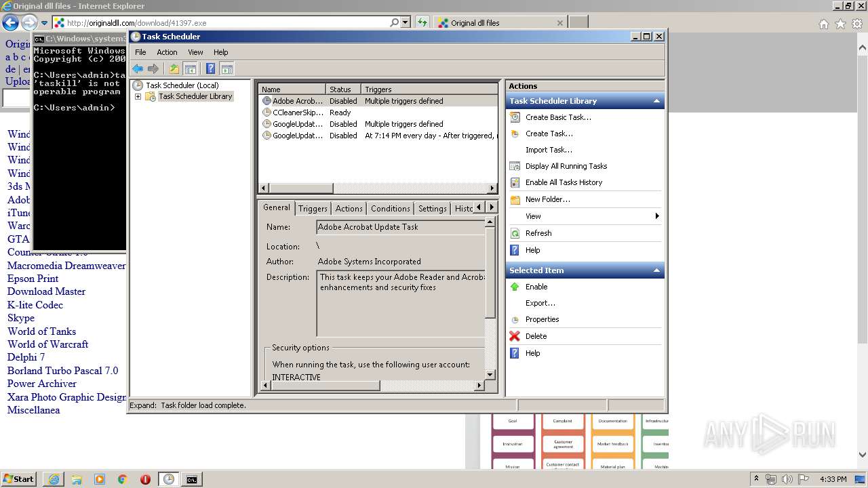Click Help icon under Selected Item section
Image resolution: width=868 pixels, height=488 pixels.
coord(515,353)
